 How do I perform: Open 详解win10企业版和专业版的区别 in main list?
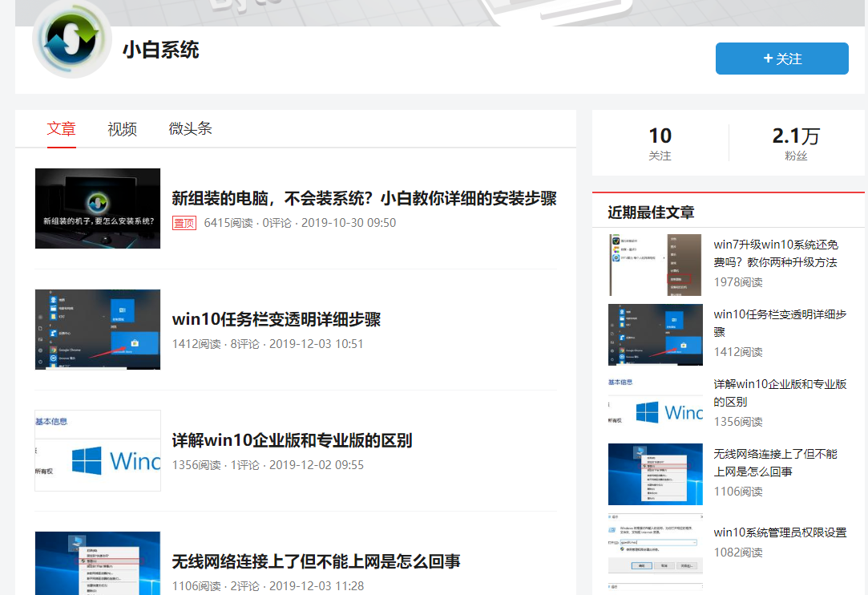pyautogui.click(x=292, y=440)
